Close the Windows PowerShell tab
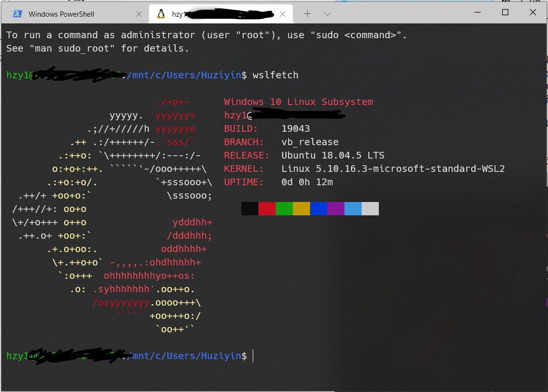The height and width of the screenshot is (392, 548). coord(139,14)
